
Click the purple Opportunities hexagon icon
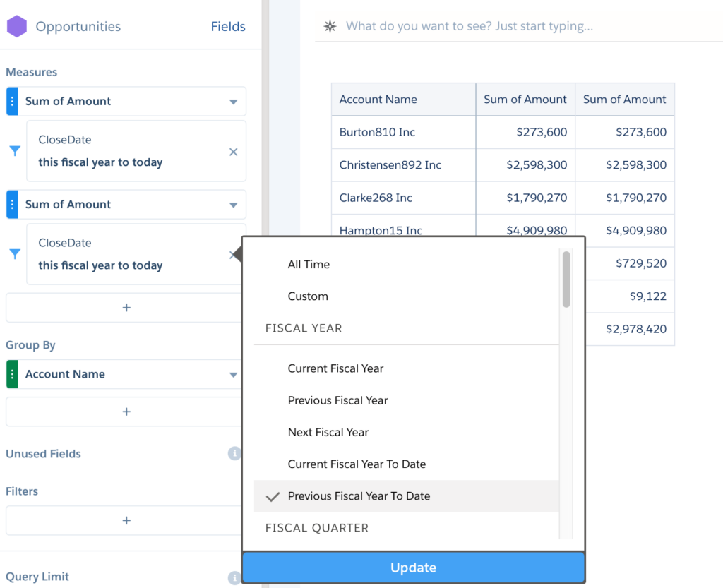pos(16,27)
